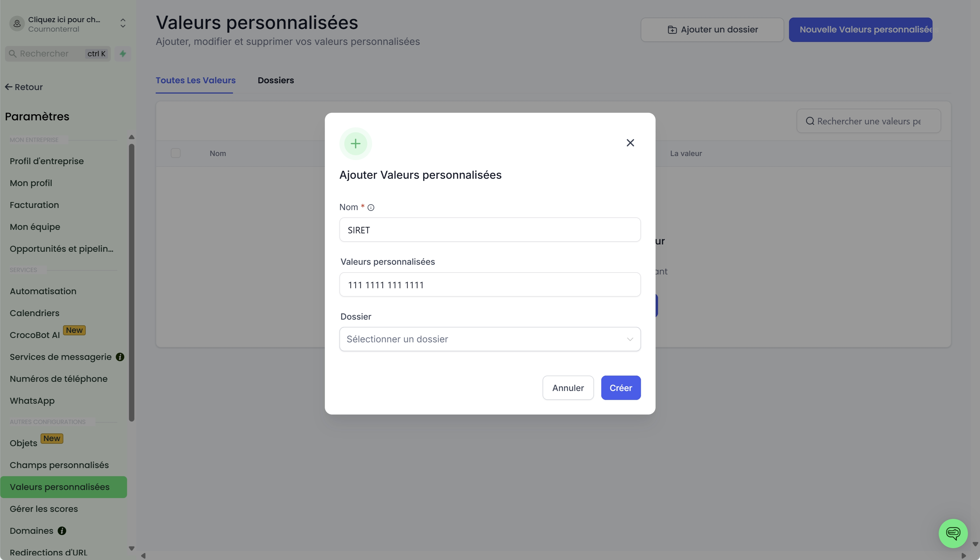Open the green chat support bubble
The height and width of the screenshot is (560, 980).
(953, 533)
